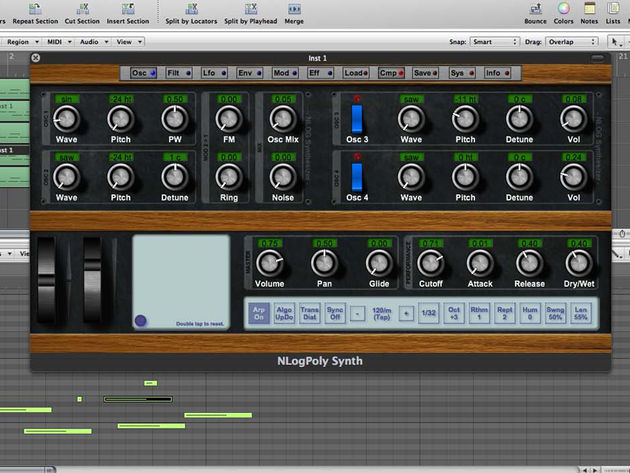Increase tempo with plus button

click(406, 313)
